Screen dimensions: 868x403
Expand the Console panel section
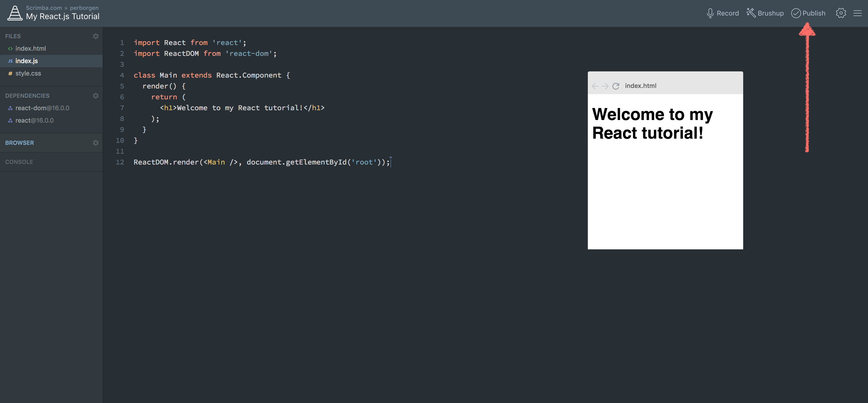(19, 162)
